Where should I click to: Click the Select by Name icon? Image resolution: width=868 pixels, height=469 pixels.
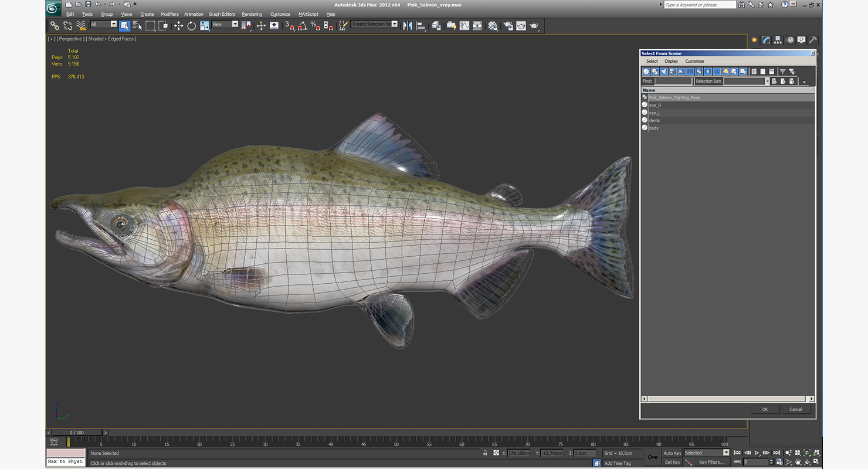tap(137, 26)
